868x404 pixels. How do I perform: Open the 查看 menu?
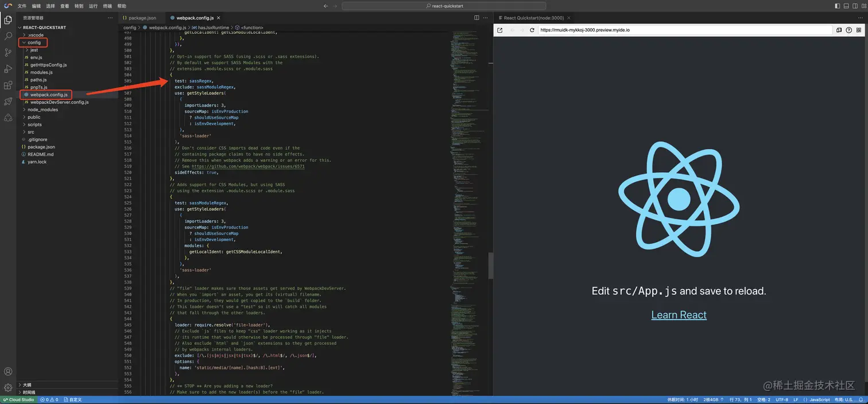tap(65, 6)
